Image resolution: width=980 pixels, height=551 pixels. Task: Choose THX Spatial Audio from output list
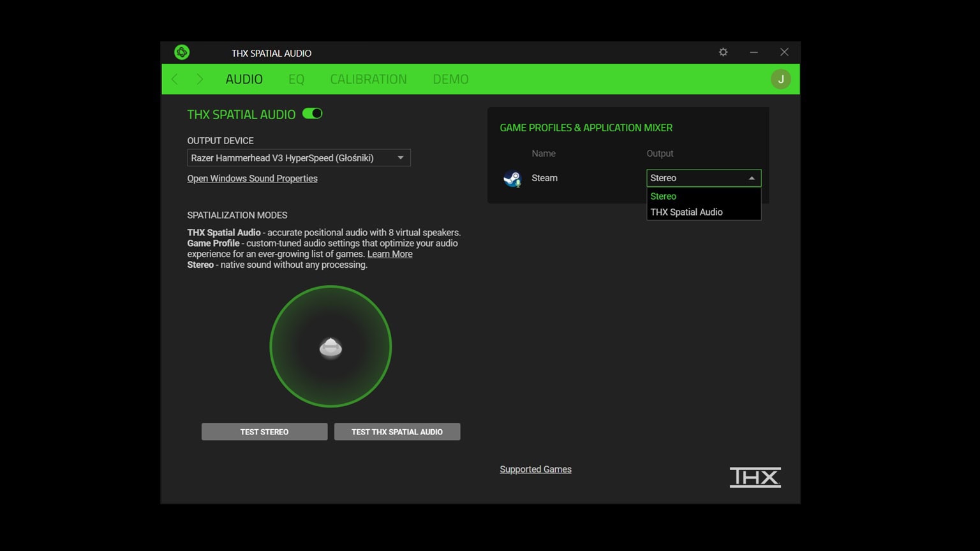click(x=704, y=212)
